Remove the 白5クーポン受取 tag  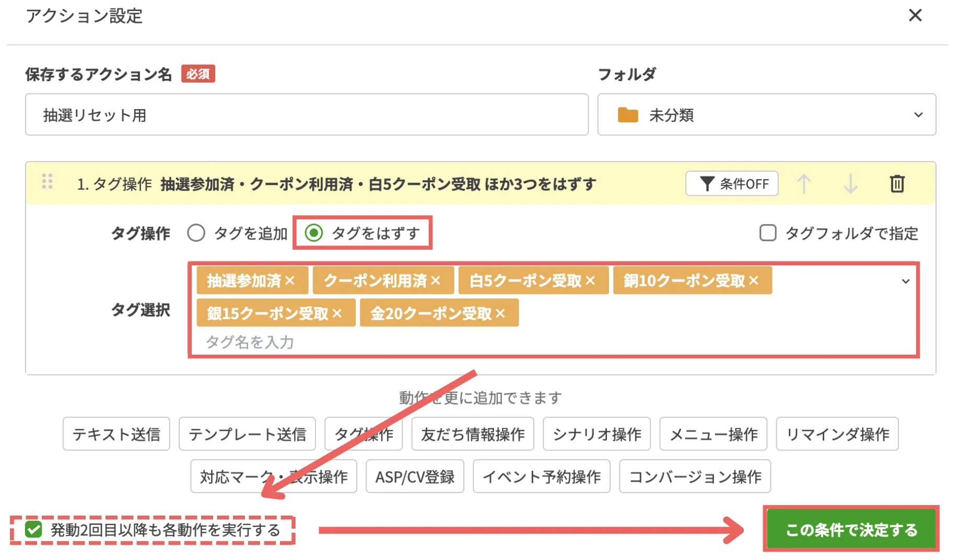click(x=590, y=281)
